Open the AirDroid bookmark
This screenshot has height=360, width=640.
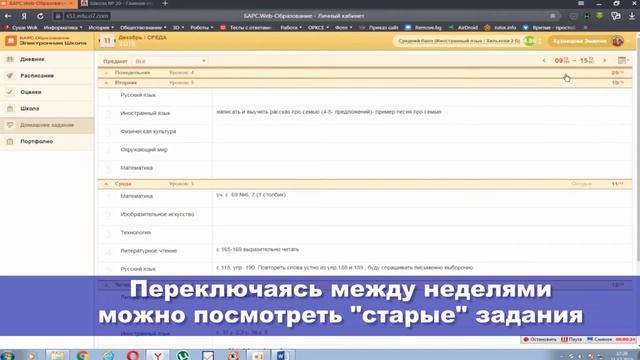point(463,28)
